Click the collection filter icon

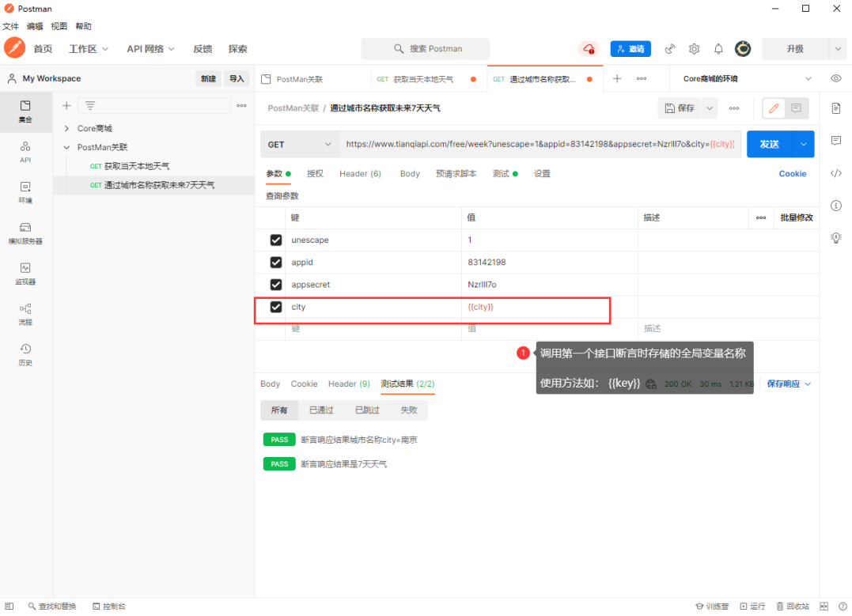(90, 105)
